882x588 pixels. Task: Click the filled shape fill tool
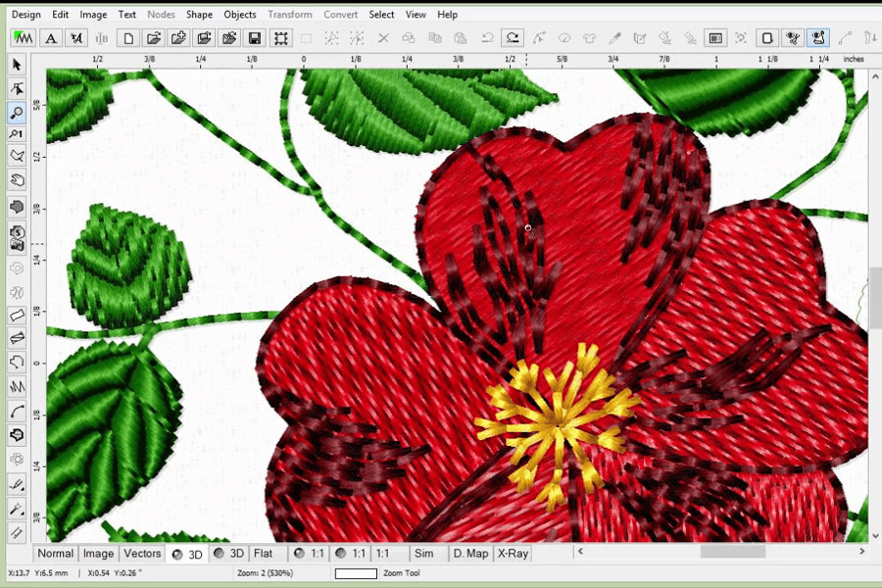(x=17, y=207)
